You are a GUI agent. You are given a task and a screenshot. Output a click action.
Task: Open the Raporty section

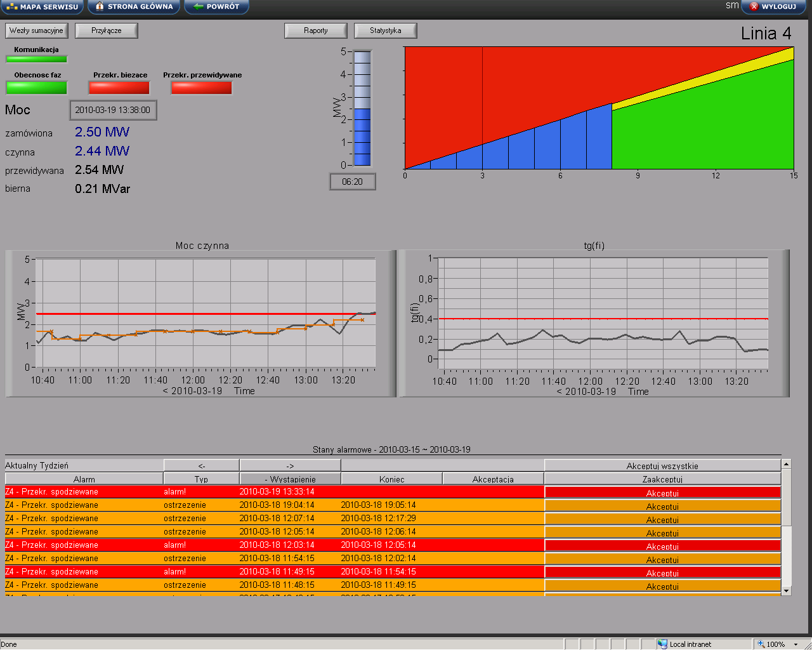point(316,30)
